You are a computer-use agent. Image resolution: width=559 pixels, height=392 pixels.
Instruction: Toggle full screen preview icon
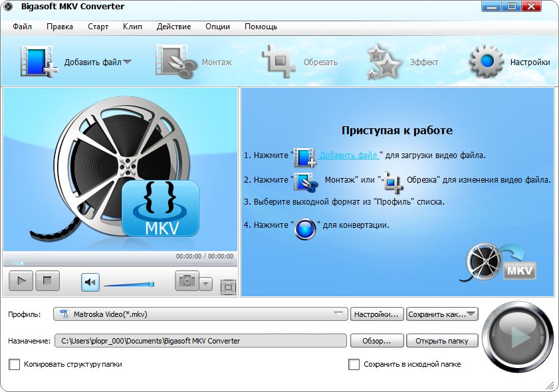(228, 287)
